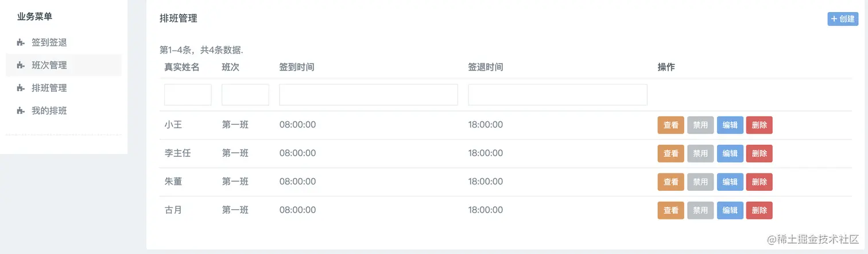The width and height of the screenshot is (868, 254).
Task: Click 编辑 for 李主任
Action: 730,153
